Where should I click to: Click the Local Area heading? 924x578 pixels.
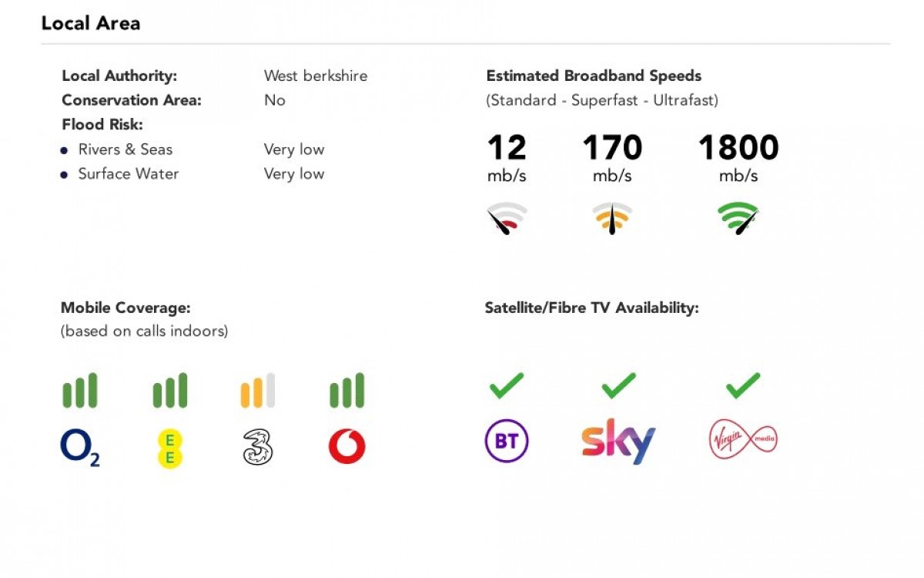(91, 23)
